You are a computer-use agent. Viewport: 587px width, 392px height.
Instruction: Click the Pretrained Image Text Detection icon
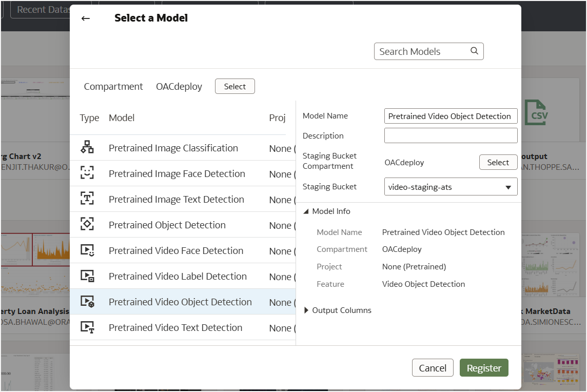tap(88, 199)
